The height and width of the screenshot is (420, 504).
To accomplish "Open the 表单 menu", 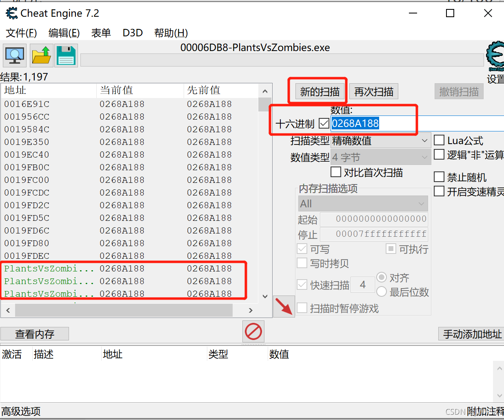I will pyautogui.click(x=101, y=33).
